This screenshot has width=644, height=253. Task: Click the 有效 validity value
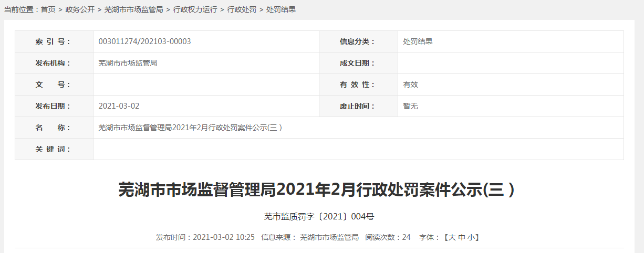410,85
